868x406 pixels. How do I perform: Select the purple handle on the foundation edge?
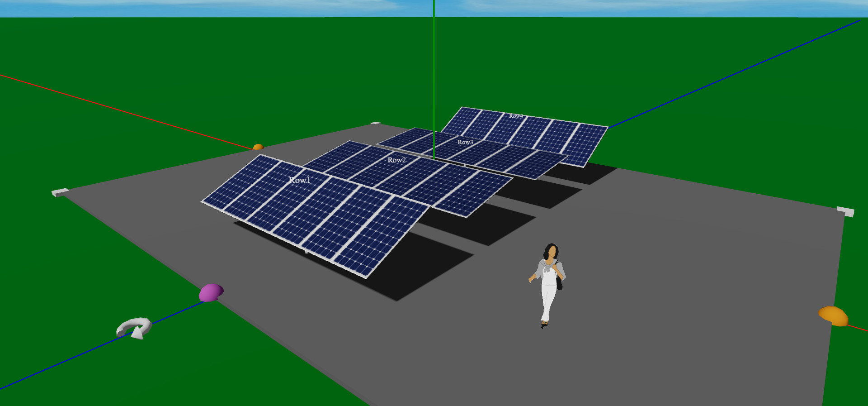click(x=211, y=292)
